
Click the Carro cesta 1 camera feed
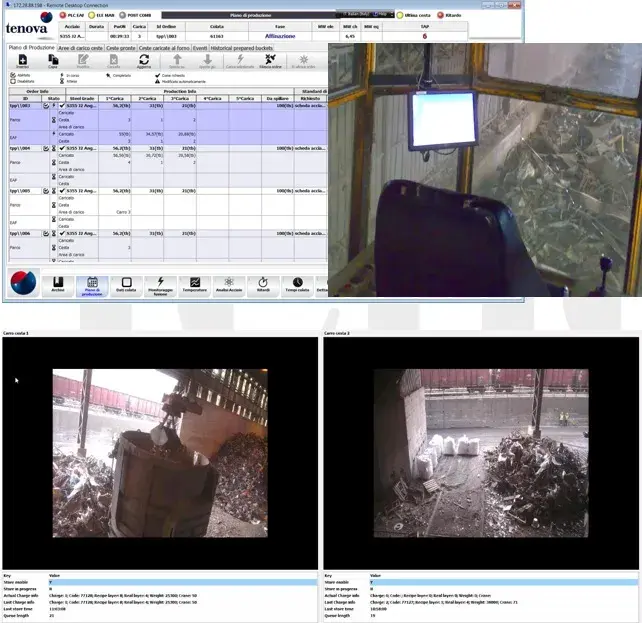160,453
